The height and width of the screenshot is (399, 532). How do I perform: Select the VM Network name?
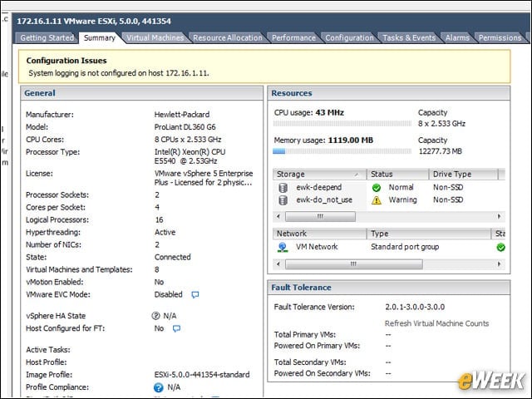coord(317,247)
